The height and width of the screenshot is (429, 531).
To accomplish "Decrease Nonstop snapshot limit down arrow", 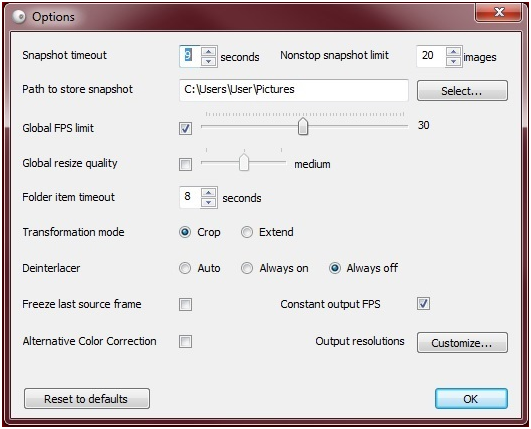I will (x=453, y=61).
